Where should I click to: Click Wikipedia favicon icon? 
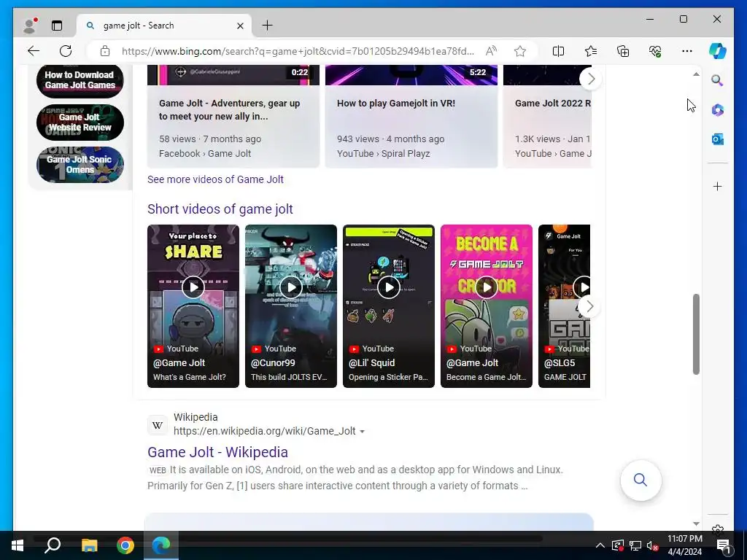point(158,425)
